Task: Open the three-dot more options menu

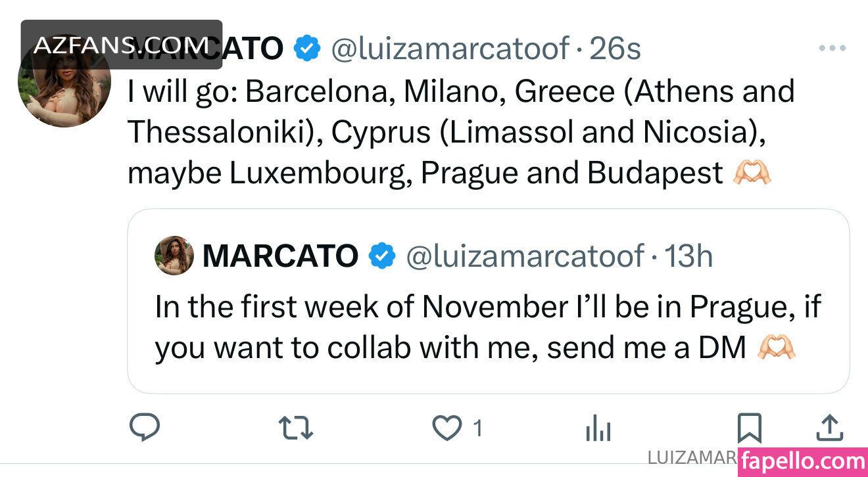Action: 832,49
